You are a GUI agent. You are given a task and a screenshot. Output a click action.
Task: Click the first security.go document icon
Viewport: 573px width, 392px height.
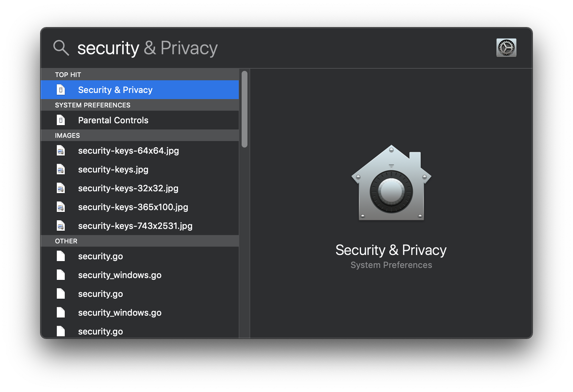pyautogui.click(x=61, y=256)
